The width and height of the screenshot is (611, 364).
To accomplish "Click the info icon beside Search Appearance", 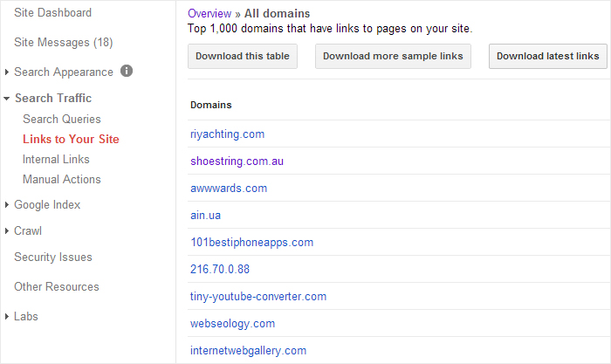I will 127,71.
